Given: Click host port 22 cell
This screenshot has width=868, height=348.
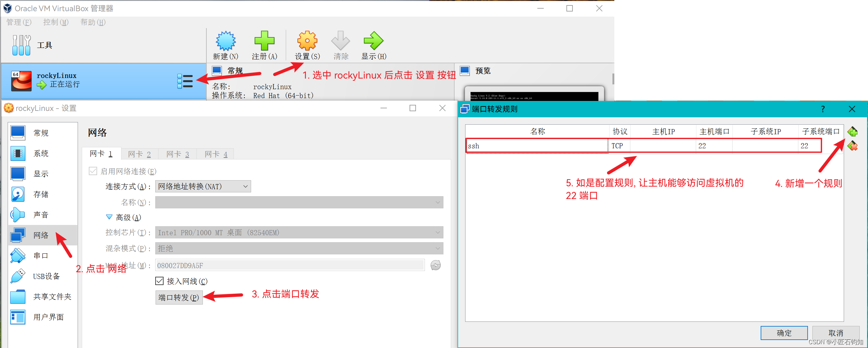Looking at the screenshot, I should pyautogui.click(x=714, y=146).
